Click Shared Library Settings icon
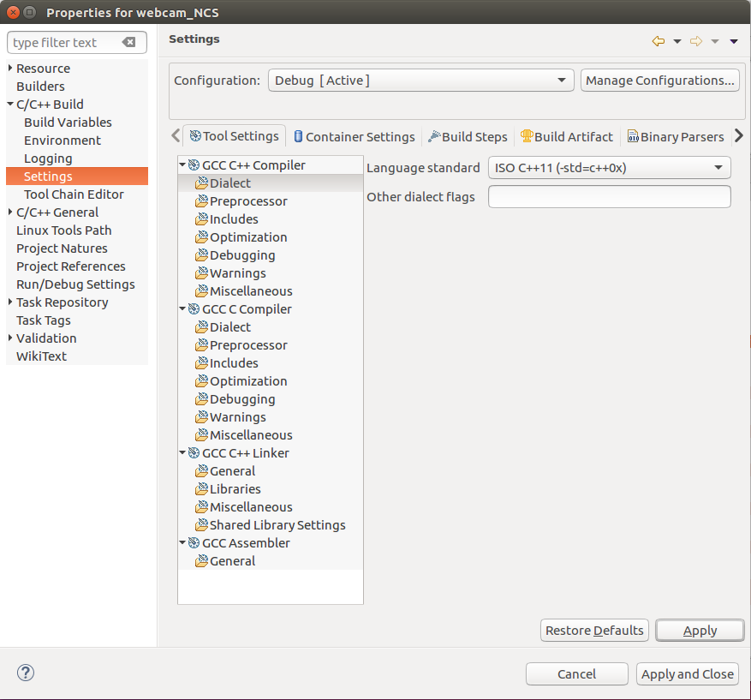Image resolution: width=751 pixels, height=700 pixels. [x=201, y=524]
